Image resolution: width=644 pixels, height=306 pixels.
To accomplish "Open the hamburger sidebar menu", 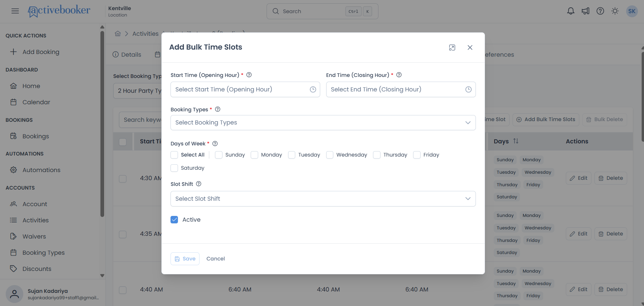I will (15, 11).
